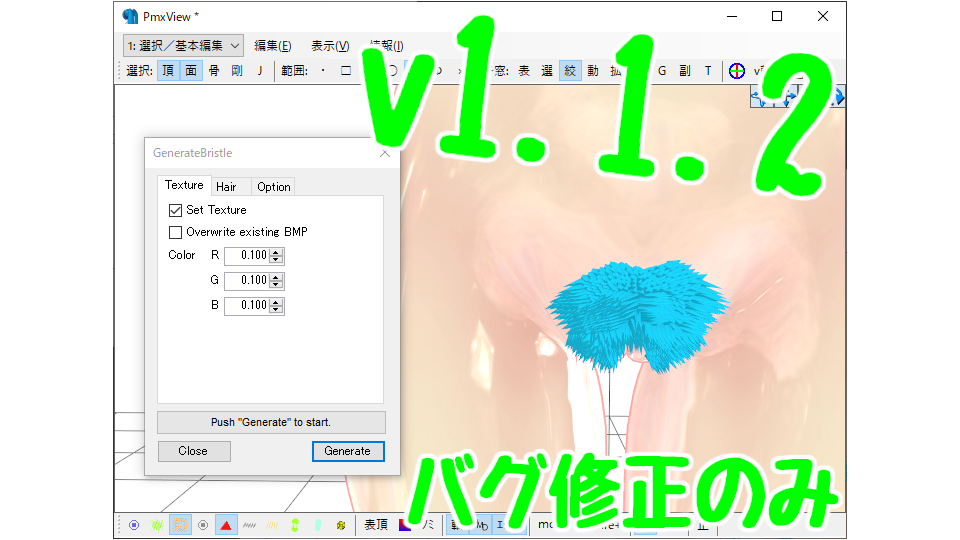Viewport: 960px width, 540px height.
Task: Toggle joint (J) selection mode
Action: pyautogui.click(x=260, y=71)
